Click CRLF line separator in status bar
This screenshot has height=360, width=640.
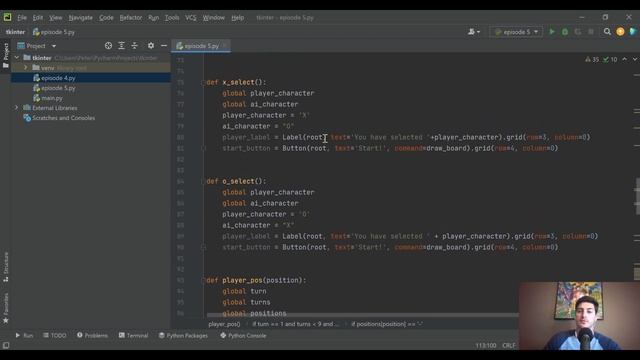509,345
